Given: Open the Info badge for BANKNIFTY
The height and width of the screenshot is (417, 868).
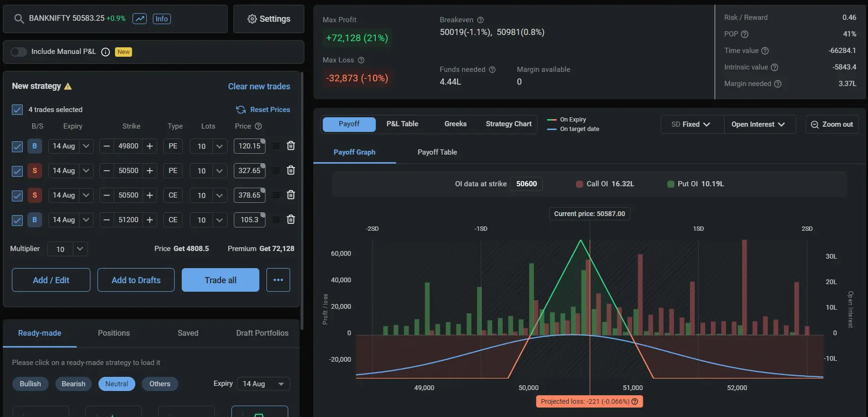Looking at the screenshot, I should (161, 19).
